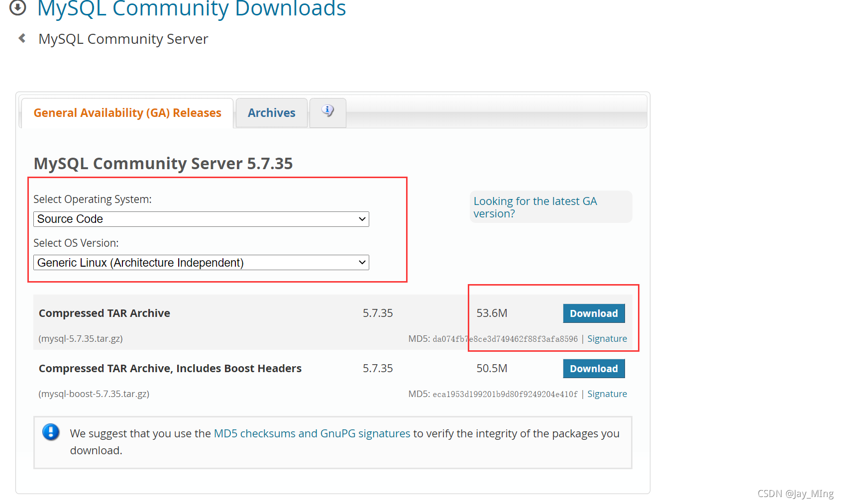Click version 5.7.35 in the first row
The image size is (841, 504).
pos(378,313)
